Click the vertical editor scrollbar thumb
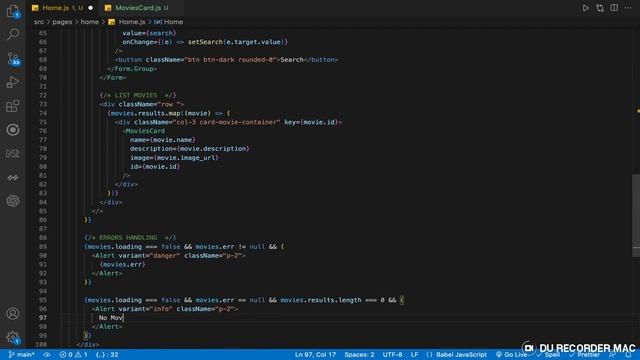This screenshot has height=360, width=640. pos(636,215)
